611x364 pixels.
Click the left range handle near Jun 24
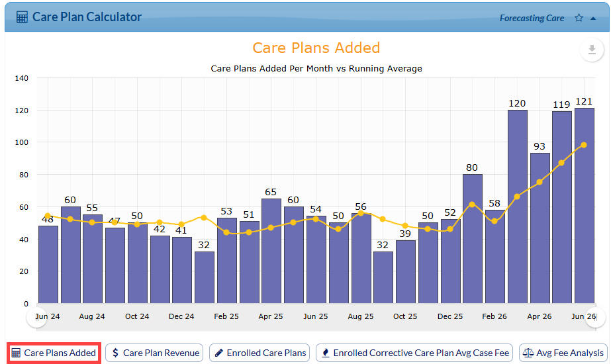pos(36,317)
